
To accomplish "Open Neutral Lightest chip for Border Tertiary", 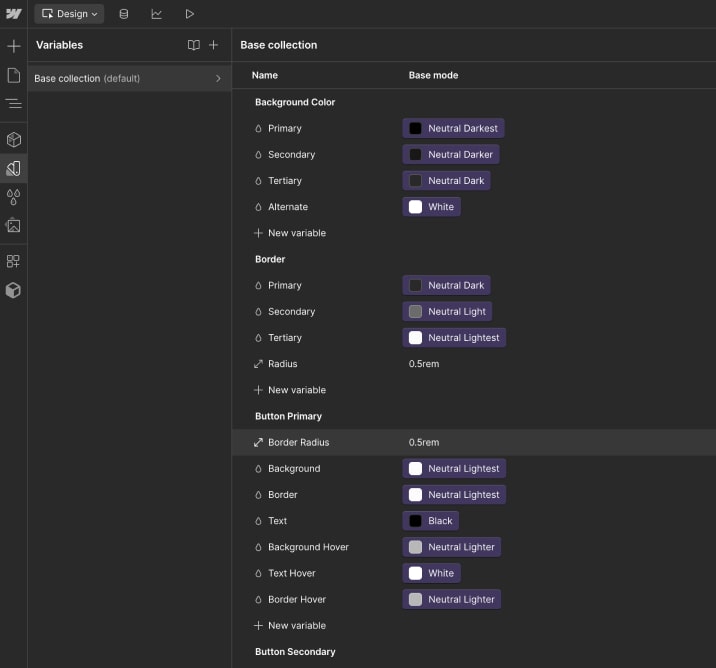I will tap(454, 338).
